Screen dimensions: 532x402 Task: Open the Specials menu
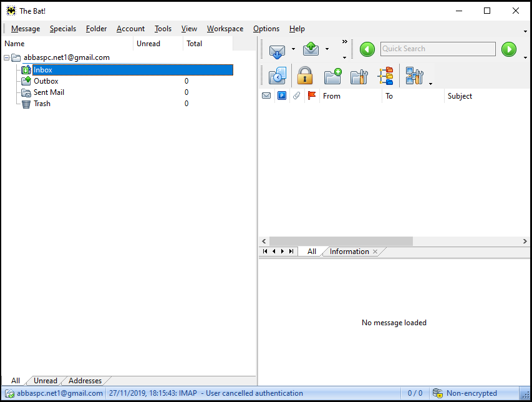tap(63, 29)
